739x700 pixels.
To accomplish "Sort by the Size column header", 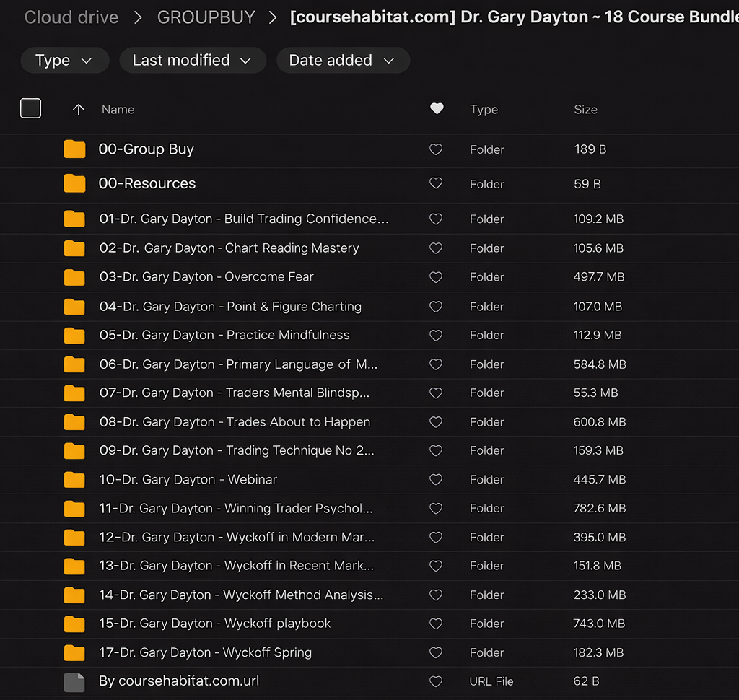I will click(585, 110).
